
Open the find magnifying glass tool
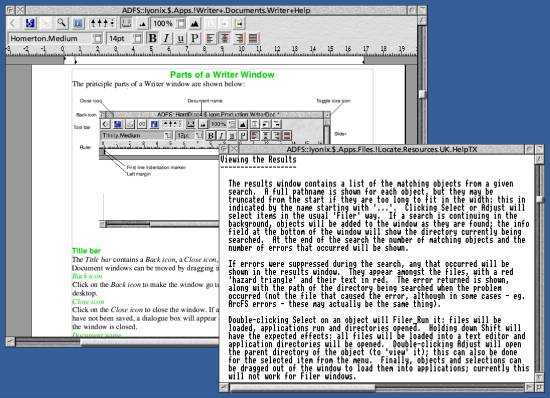(x=62, y=23)
